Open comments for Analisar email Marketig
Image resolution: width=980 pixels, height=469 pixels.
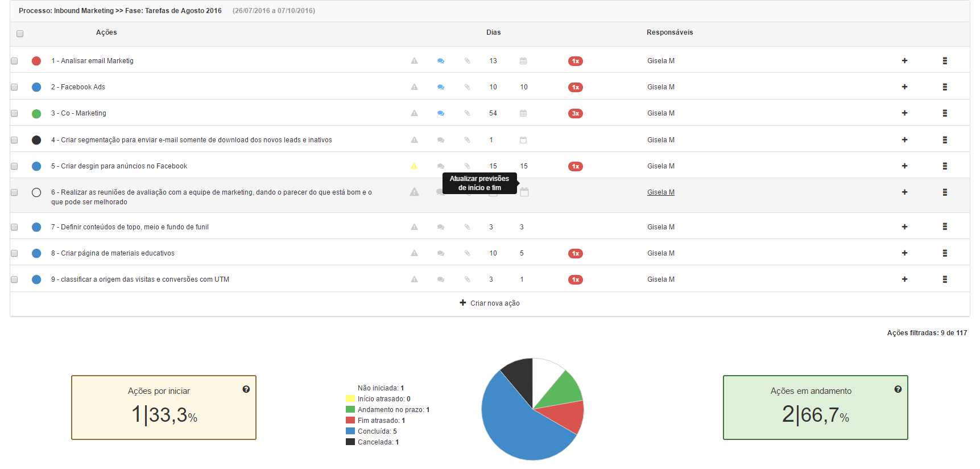click(x=441, y=61)
